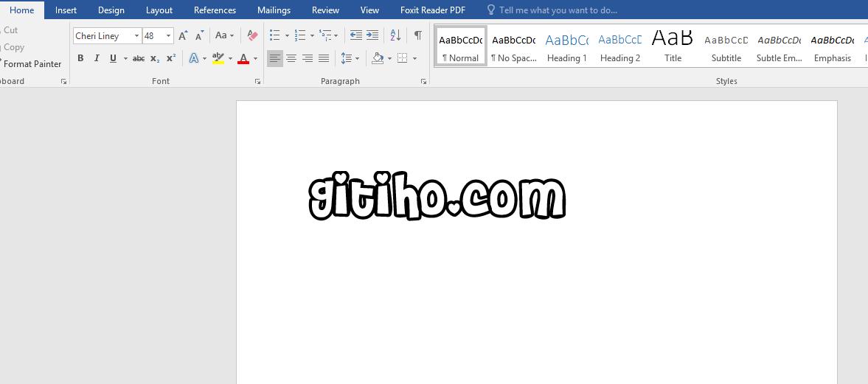
Task: Apply yellow text highlight color
Action: (x=218, y=58)
